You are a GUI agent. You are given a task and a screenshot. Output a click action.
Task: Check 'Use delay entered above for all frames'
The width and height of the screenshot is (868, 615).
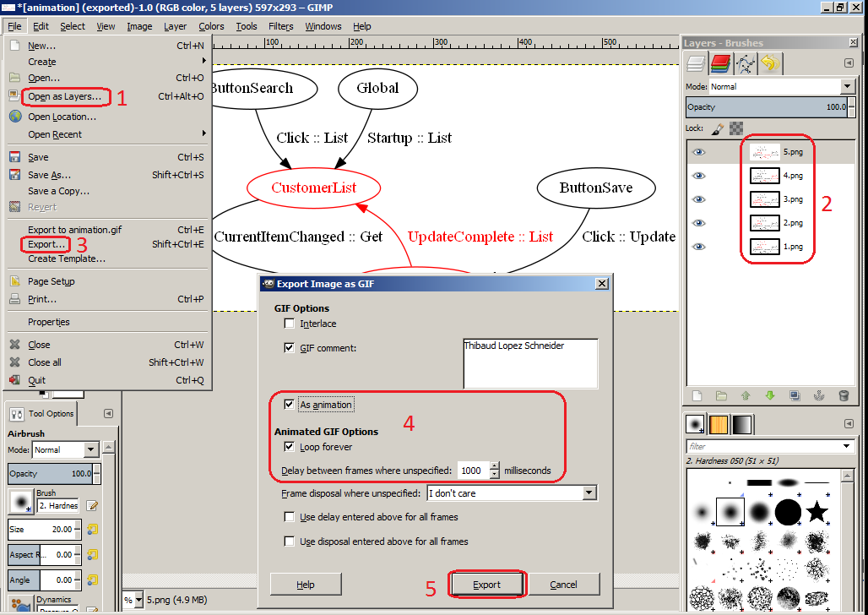[x=290, y=517]
